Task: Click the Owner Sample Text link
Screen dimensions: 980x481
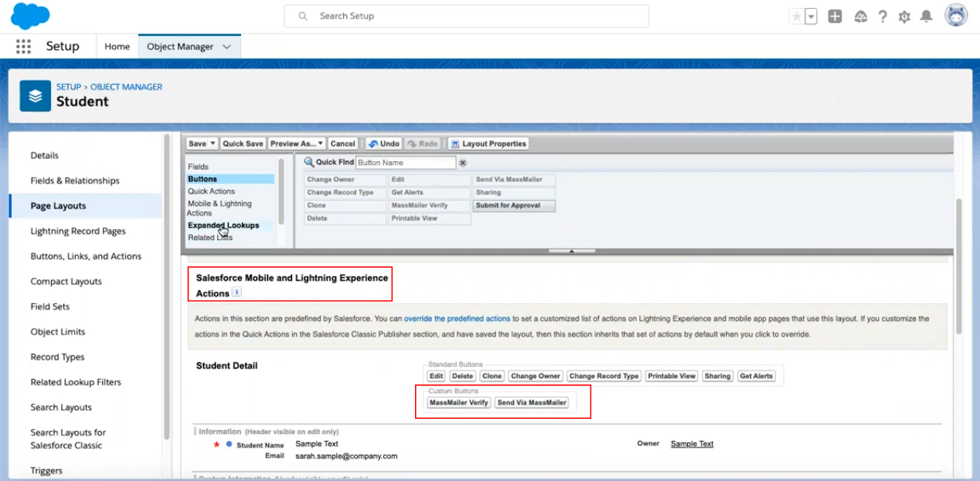Action: click(x=692, y=444)
